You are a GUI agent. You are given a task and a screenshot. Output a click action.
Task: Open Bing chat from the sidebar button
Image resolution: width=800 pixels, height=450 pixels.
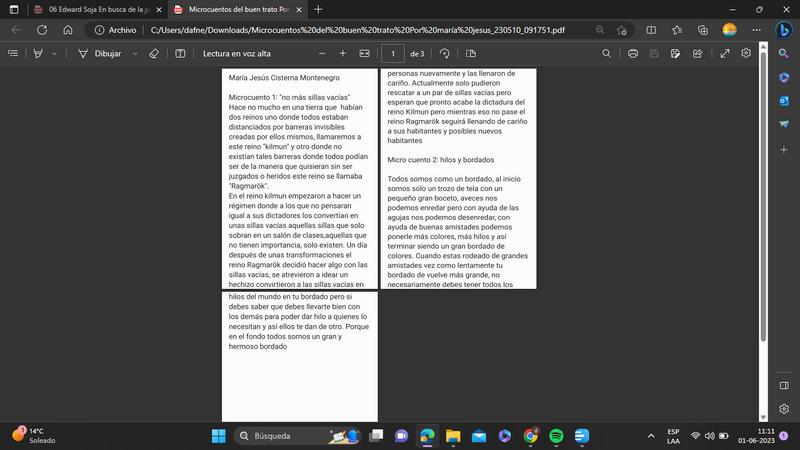[x=784, y=30]
